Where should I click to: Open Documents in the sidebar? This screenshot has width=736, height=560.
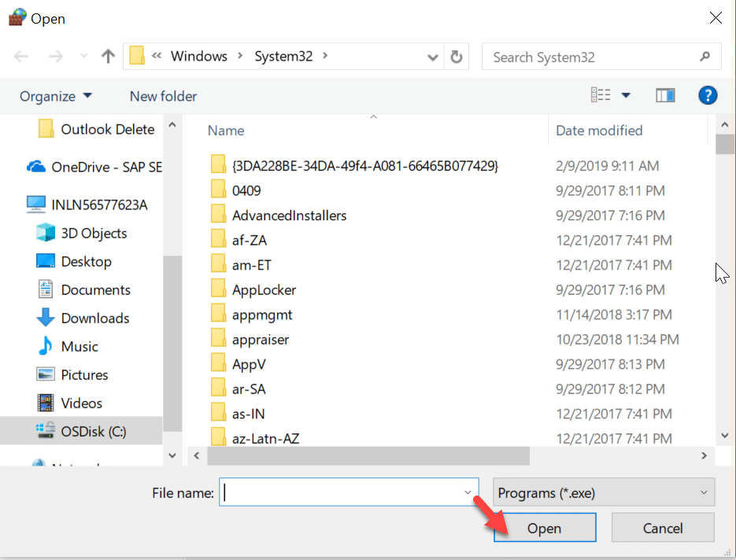pos(83,290)
